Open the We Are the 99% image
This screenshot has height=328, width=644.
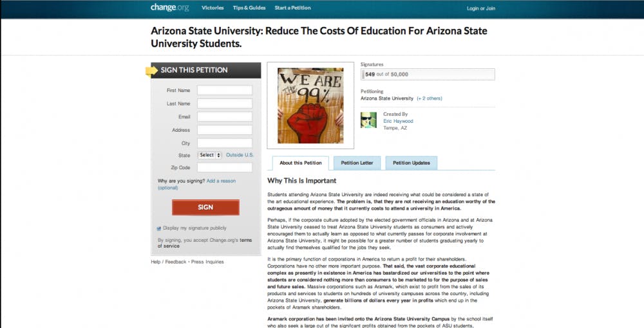click(310, 105)
